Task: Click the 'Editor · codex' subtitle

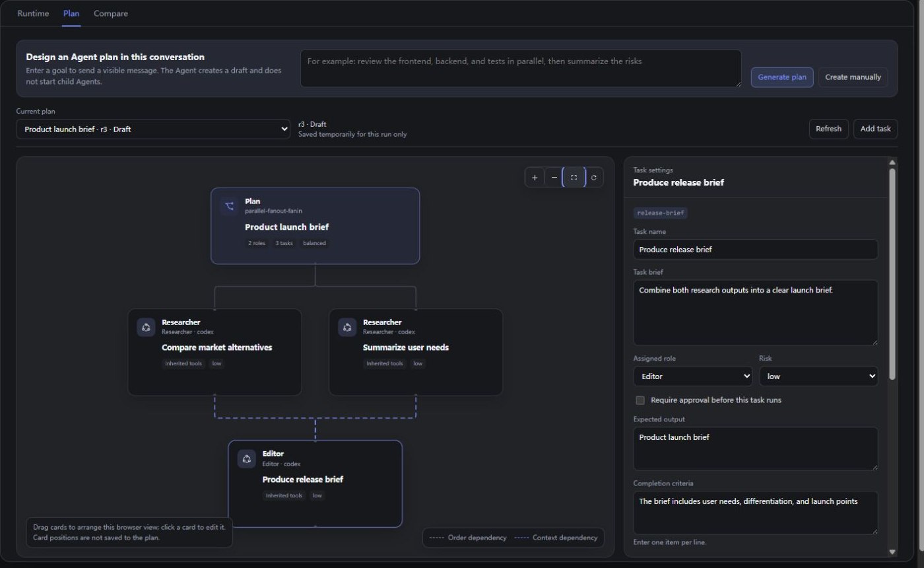Action: [x=281, y=464]
